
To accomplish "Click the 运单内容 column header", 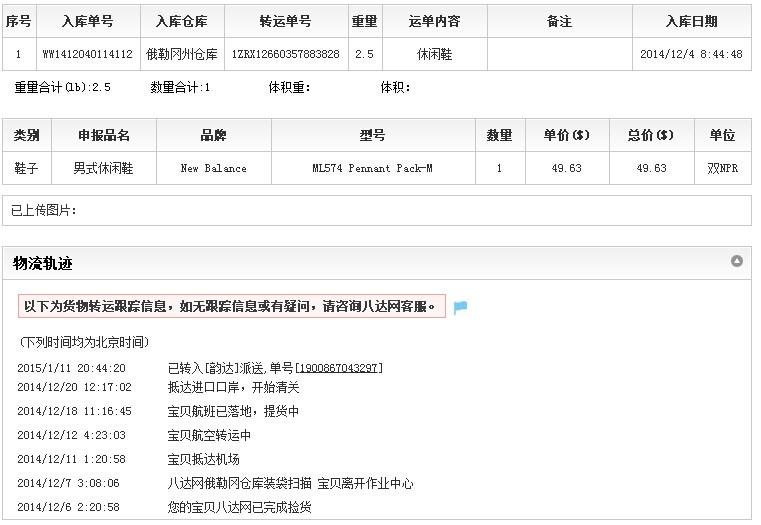I will coord(434,21).
